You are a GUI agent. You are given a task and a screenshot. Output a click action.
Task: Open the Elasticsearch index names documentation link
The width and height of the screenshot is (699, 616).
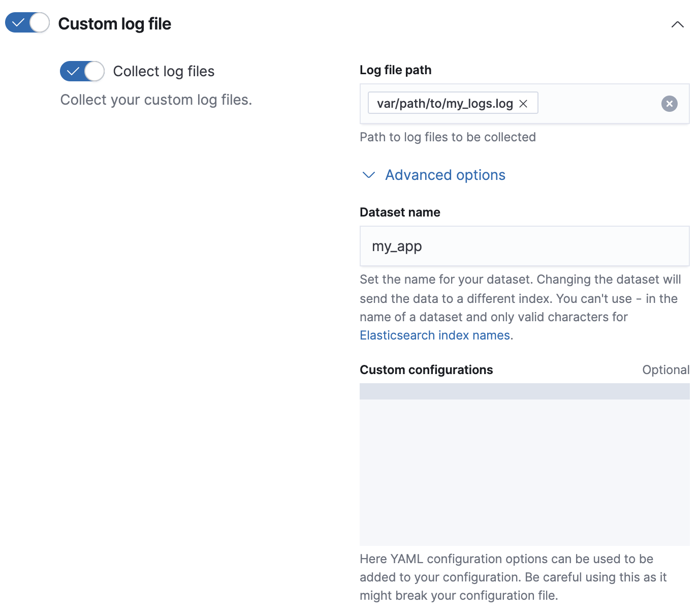click(x=435, y=335)
